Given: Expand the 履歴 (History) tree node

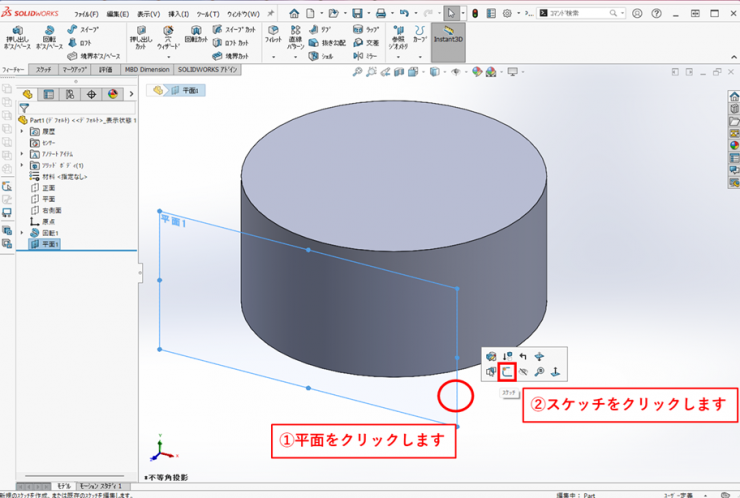Looking at the screenshot, I should [22, 131].
